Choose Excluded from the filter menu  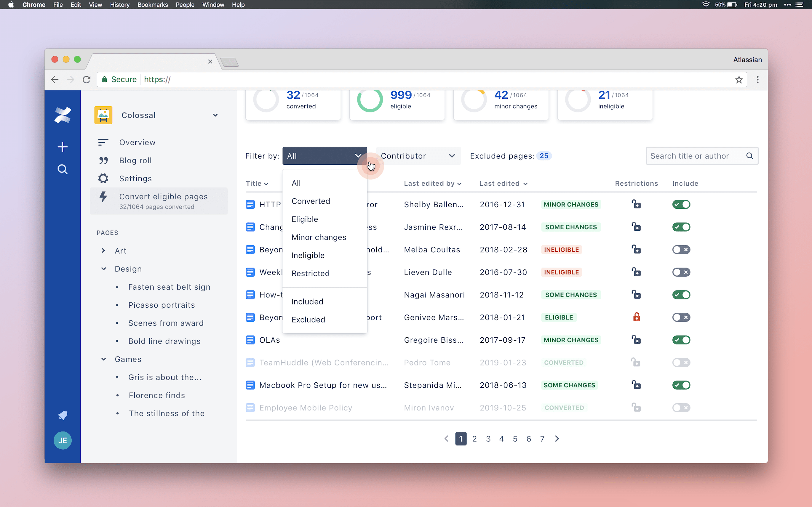(308, 320)
